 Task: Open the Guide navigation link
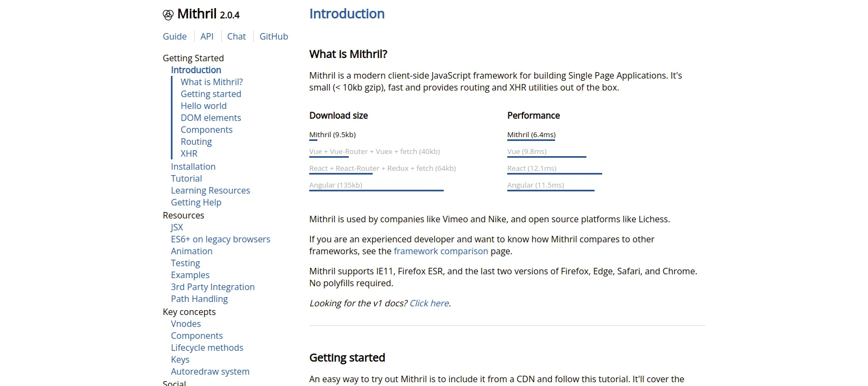click(175, 36)
